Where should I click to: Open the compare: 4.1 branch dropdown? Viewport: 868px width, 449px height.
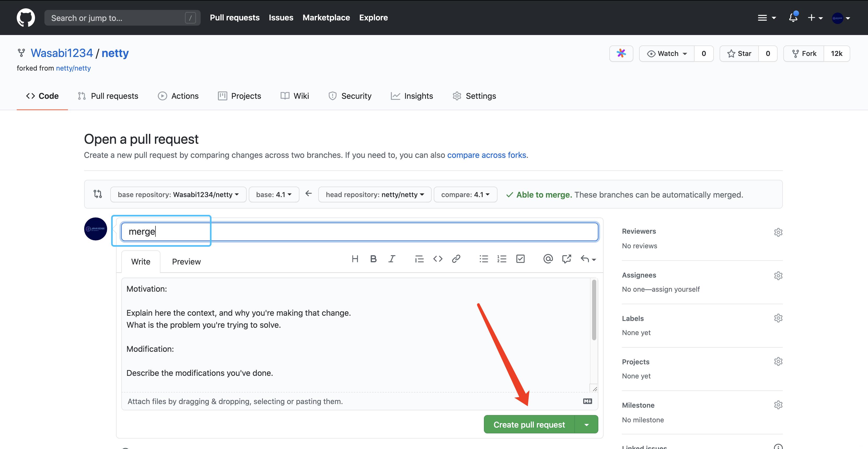tap(465, 194)
